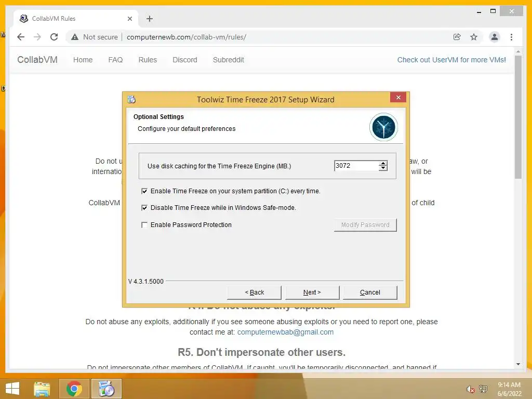Close the Toolwiz Time Freeze setup wizard
532x399 pixels.
[x=398, y=97]
